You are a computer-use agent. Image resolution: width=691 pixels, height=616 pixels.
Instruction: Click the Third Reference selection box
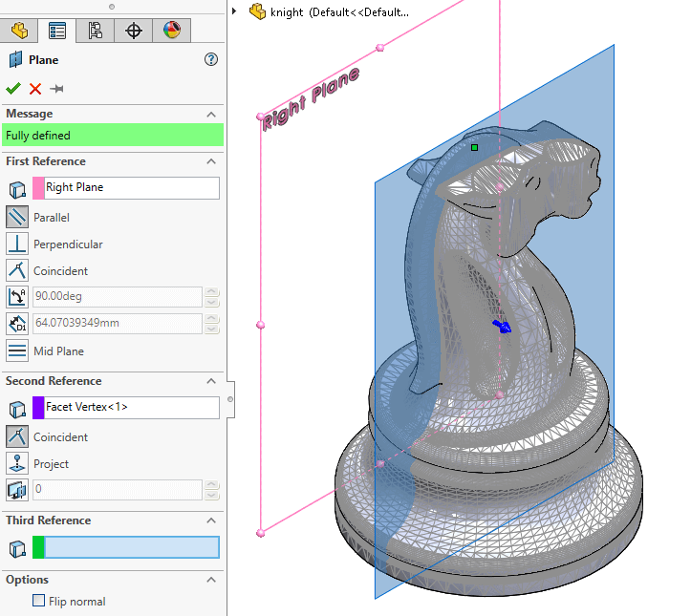tap(131, 547)
